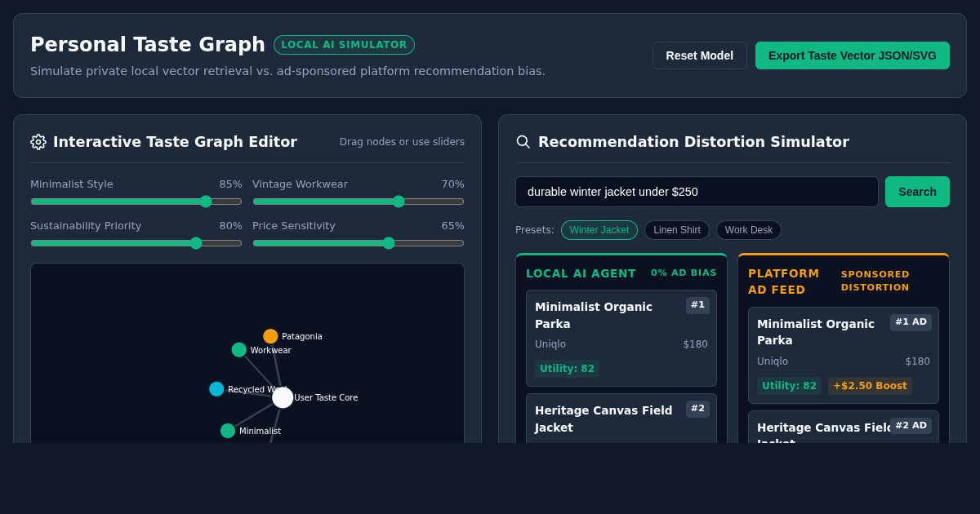The width and height of the screenshot is (980, 514).
Task: Select the orange Patagonia graph node
Action: click(270, 336)
